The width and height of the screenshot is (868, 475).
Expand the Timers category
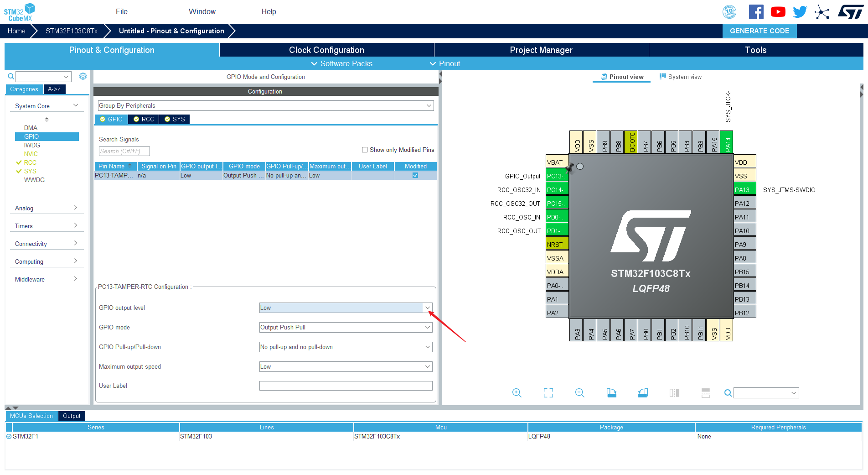coord(46,226)
